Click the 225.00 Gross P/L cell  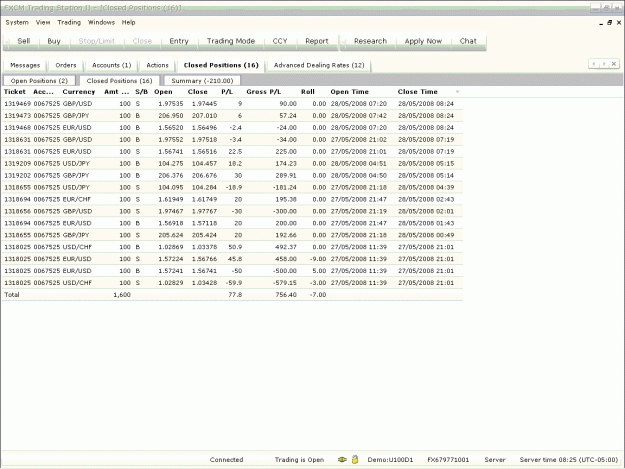pyautogui.click(x=286, y=151)
